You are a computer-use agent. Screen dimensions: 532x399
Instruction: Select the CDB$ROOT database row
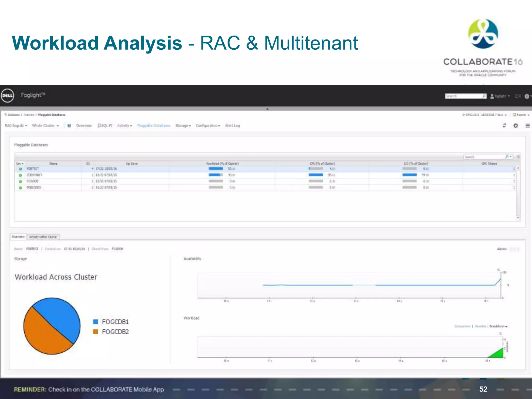pyautogui.click(x=265, y=175)
